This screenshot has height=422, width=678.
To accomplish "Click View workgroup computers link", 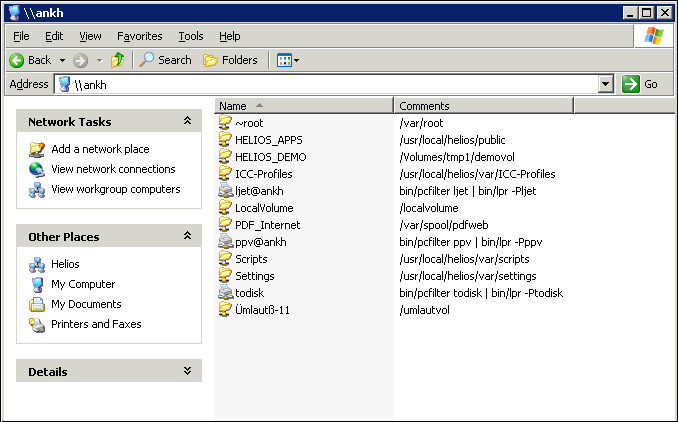I will 115,189.
